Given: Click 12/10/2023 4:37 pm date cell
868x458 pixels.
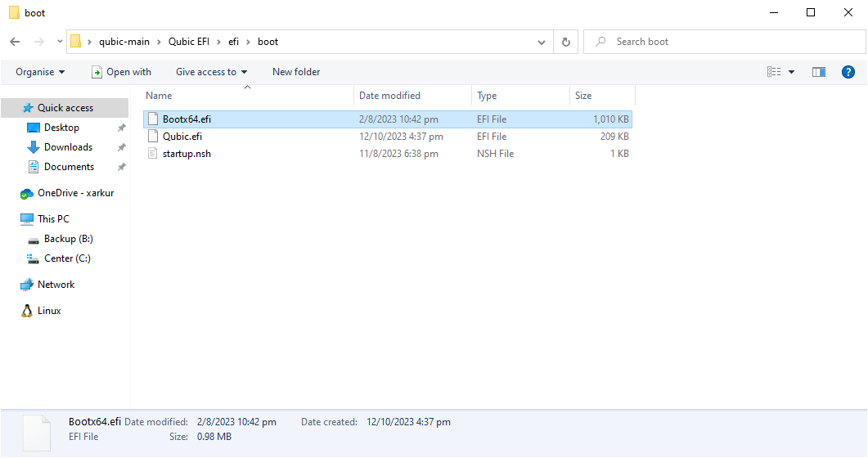Looking at the screenshot, I should pyautogui.click(x=401, y=136).
